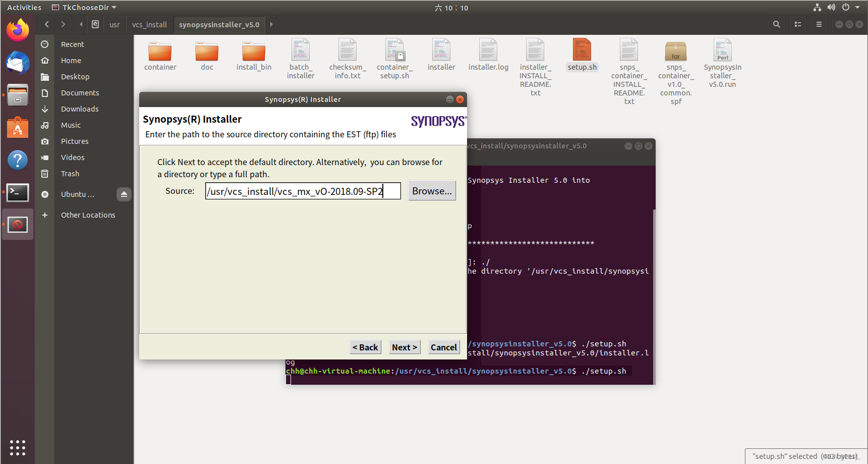868x464 pixels.
Task: Click the Source path input field
Action: coord(303,191)
